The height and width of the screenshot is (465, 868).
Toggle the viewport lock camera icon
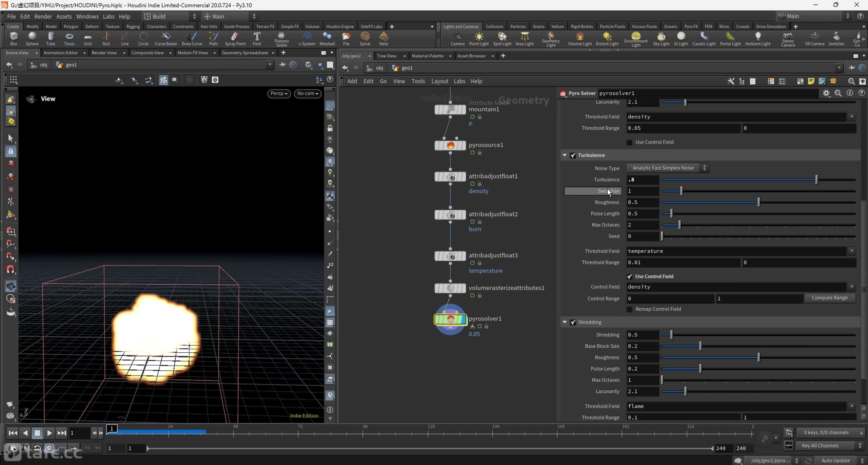330,128
